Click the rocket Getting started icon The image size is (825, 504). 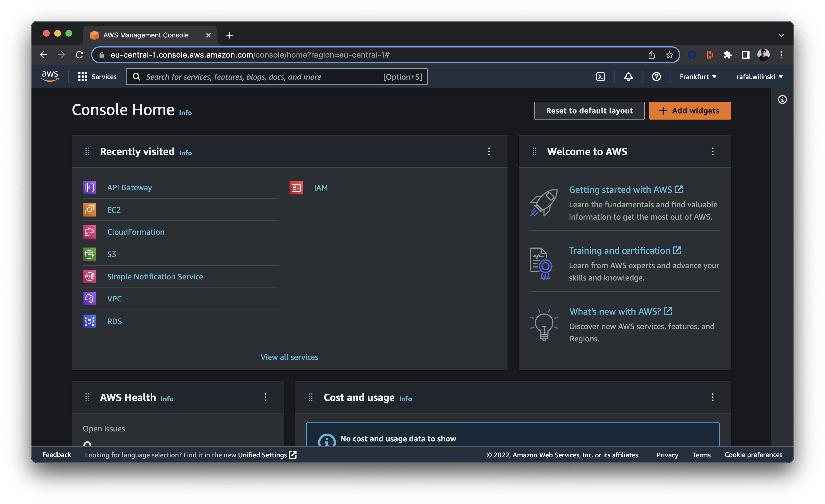pyautogui.click(x=544, y=203)
